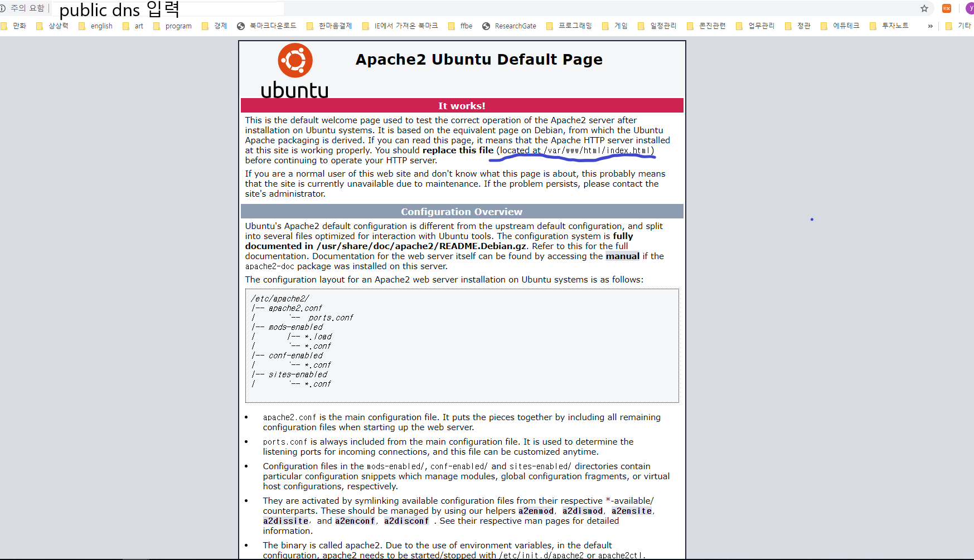Screen dimensions: 974x560
Task: Click the 'replace this file' bold text
Action: (x=458, y=150)
